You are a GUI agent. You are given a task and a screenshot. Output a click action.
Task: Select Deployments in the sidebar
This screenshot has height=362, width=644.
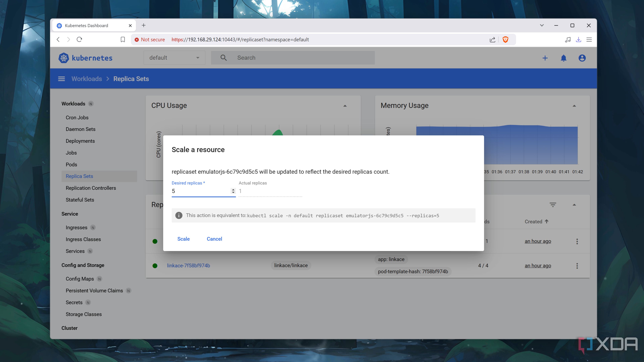80,141
